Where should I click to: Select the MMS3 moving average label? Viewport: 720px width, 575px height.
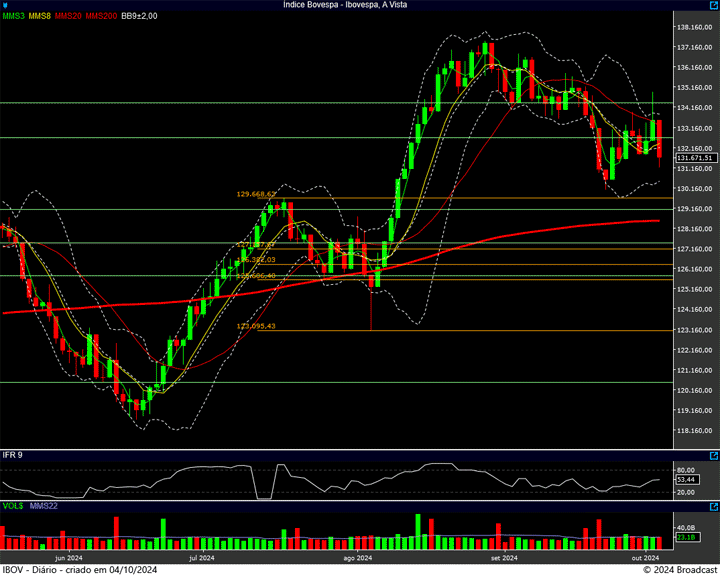tap(14, 17)
